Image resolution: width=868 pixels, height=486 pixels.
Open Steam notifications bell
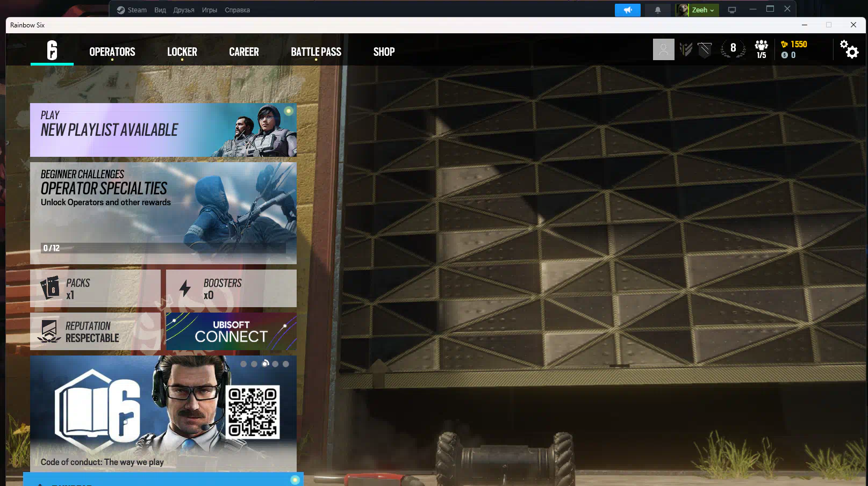657,10
